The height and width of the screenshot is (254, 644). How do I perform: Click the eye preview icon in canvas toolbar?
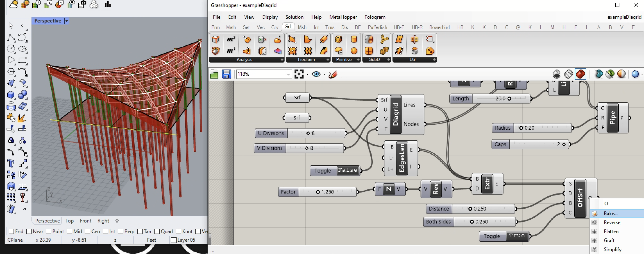[316, 74]
